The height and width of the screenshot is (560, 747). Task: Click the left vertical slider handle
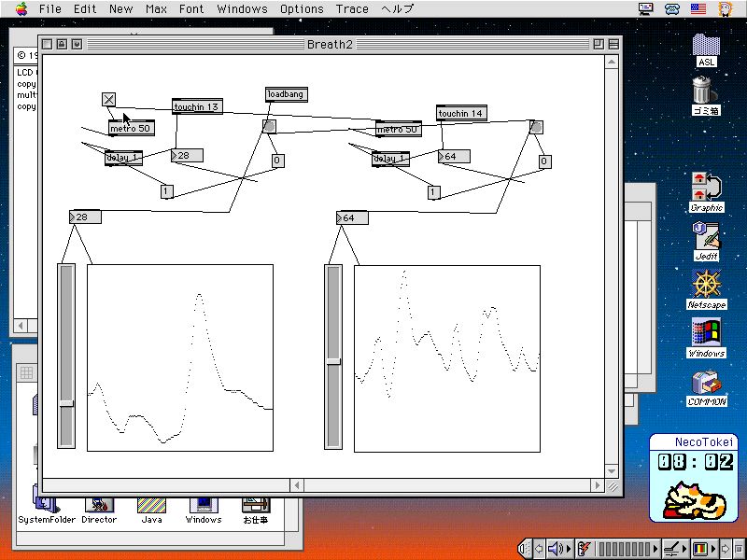[x=66, y=403]
